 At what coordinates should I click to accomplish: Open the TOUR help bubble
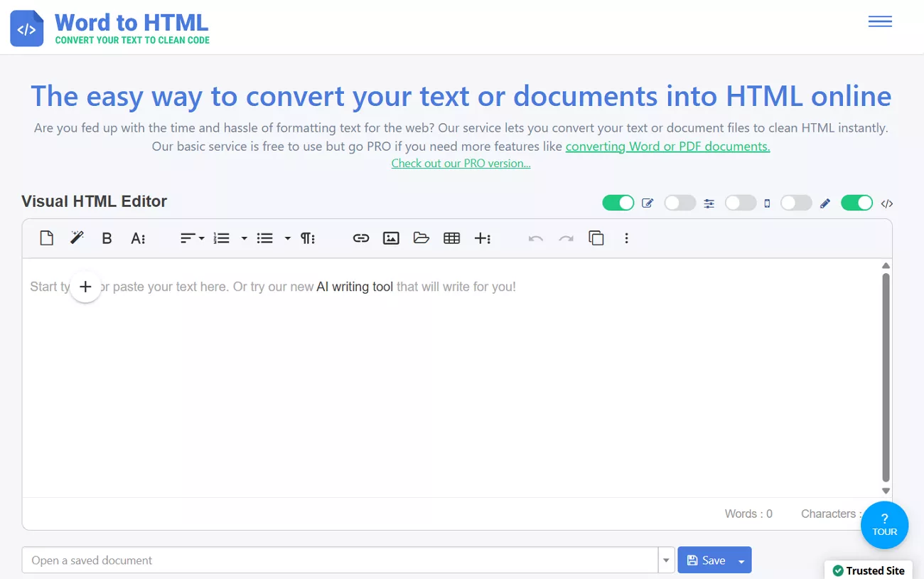tap(884, 525)
